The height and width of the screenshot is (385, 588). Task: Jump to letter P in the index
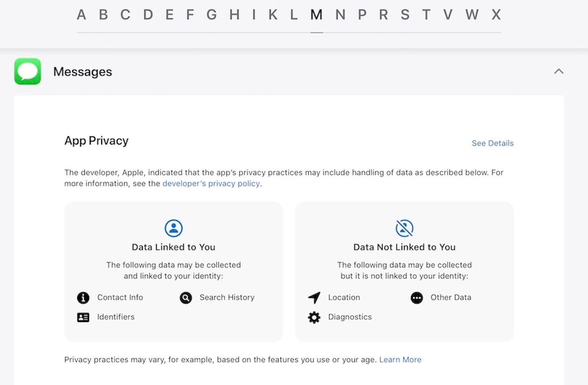click(x=362, y=15)
